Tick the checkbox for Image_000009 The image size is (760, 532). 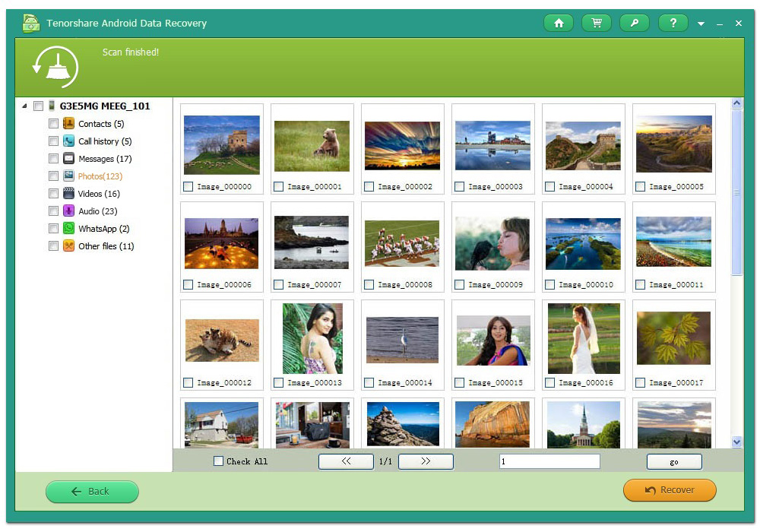pyautogui.click(x=459, y=285)
